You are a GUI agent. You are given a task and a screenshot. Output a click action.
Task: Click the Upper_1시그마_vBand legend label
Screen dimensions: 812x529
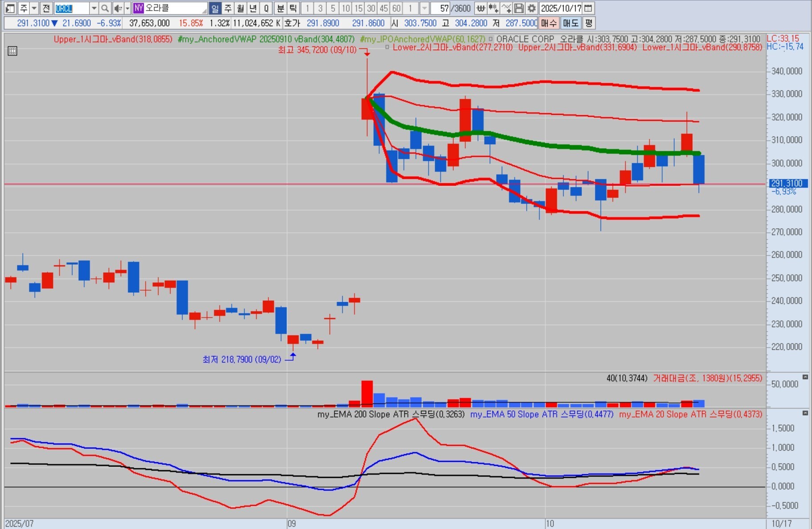113,39
